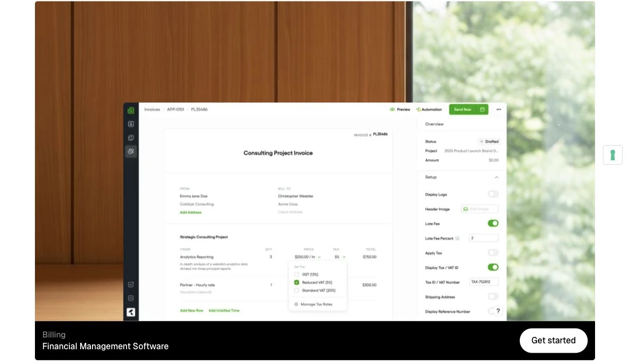
Task: Go to Invoices breadcrumb
Action: point(152,109)
